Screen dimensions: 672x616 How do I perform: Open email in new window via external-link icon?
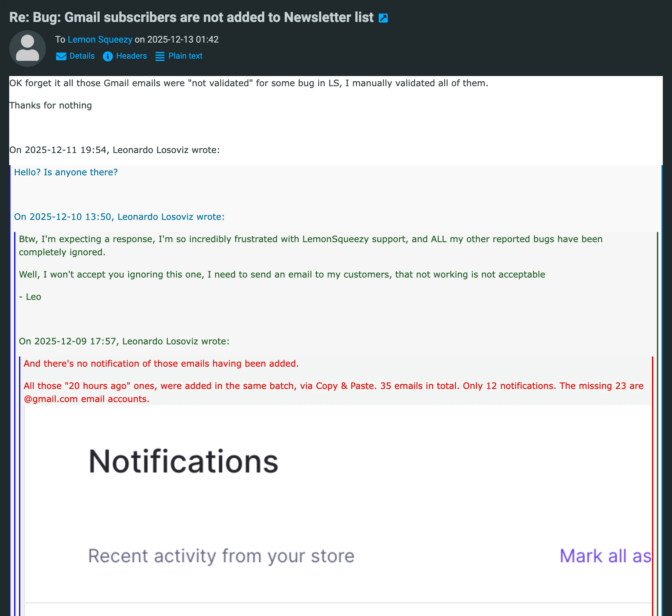click(384, 18)
